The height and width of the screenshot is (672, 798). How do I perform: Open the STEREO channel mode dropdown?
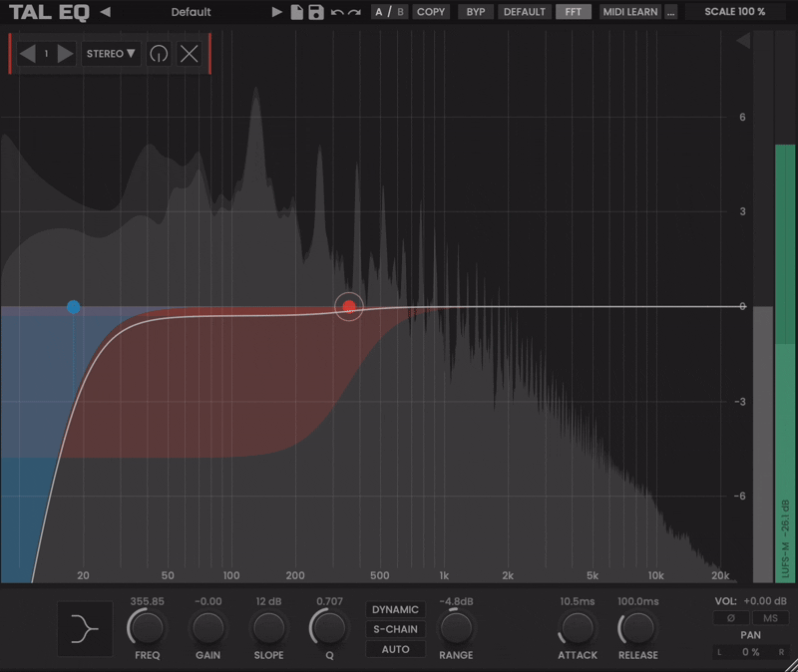click(111, 54)
